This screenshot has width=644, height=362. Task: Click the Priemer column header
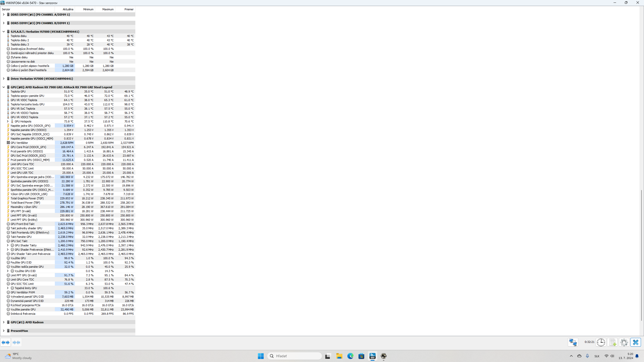point(129,9)
